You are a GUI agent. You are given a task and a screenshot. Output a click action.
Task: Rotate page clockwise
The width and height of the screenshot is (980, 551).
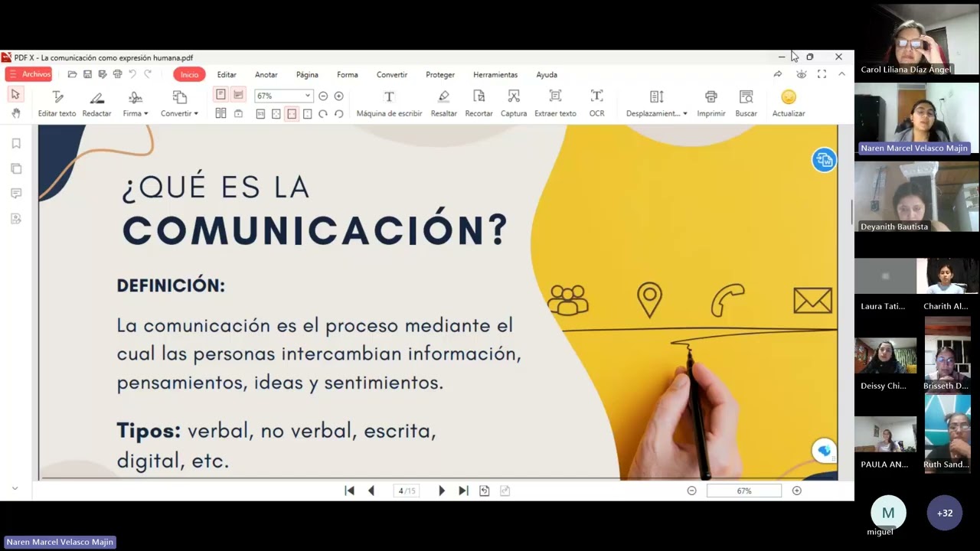point(323,113)
